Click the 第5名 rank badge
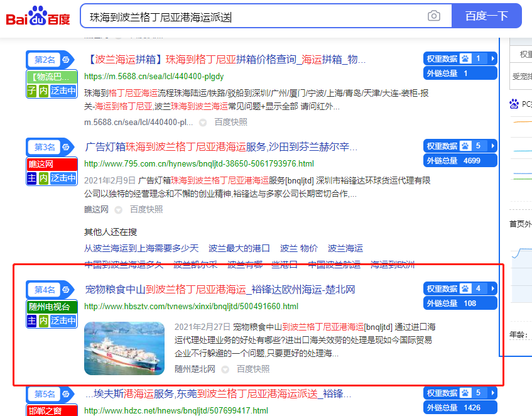This screenshot has height=416, width=532. tap(45, 394)
